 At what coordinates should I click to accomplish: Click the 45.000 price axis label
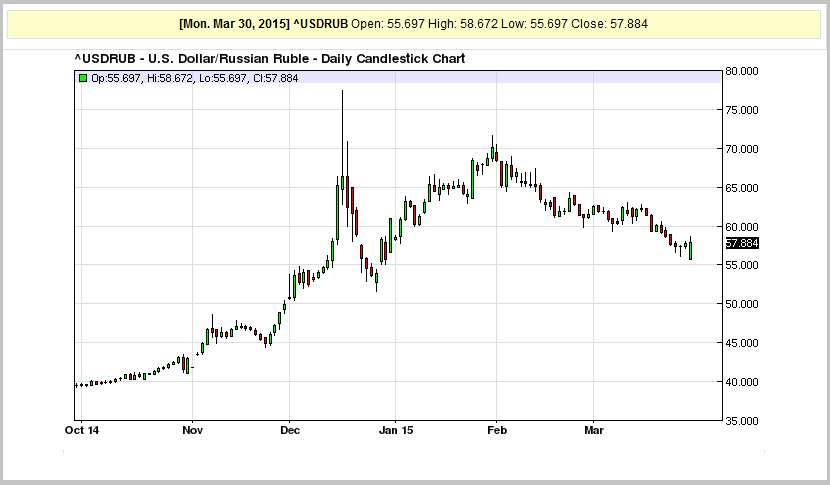click(x=742, y=343)
